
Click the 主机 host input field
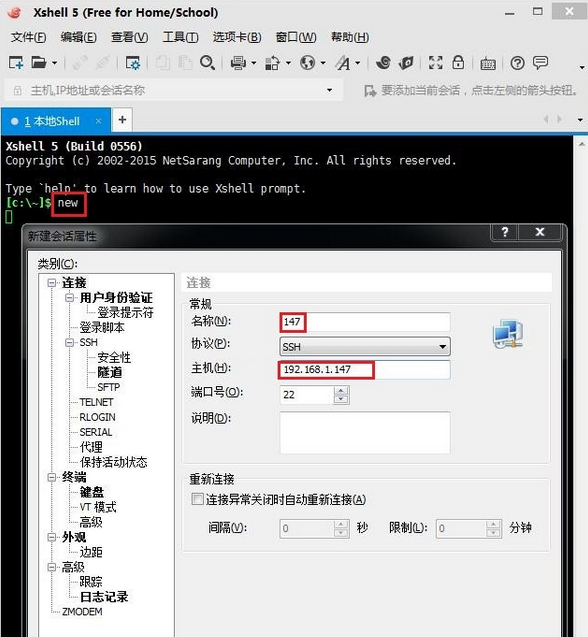pos(365,370)
